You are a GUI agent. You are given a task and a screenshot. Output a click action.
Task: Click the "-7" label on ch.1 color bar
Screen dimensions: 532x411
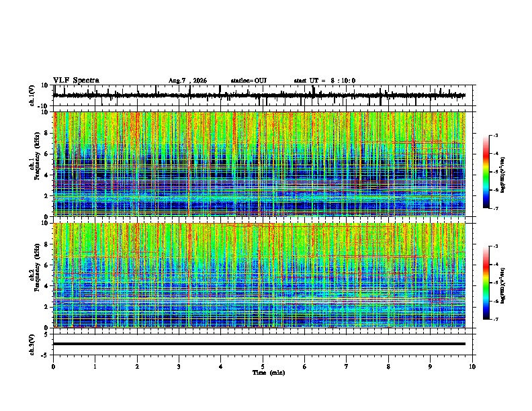tap(495, 208)
